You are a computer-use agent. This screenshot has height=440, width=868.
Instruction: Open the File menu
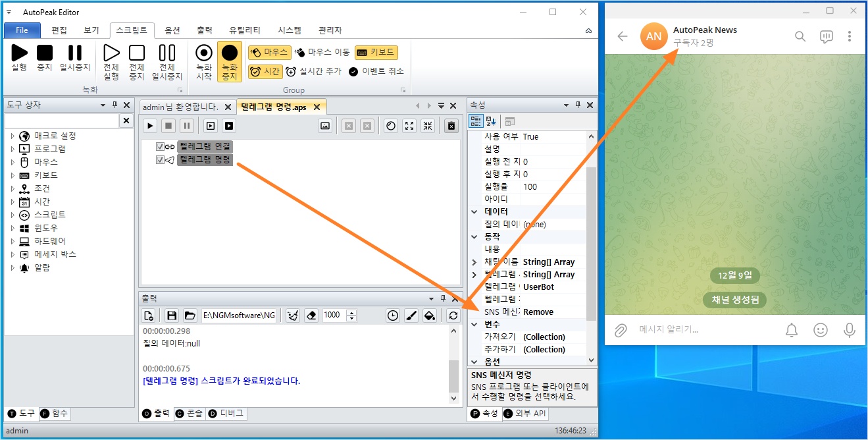(x=22, y=30)
